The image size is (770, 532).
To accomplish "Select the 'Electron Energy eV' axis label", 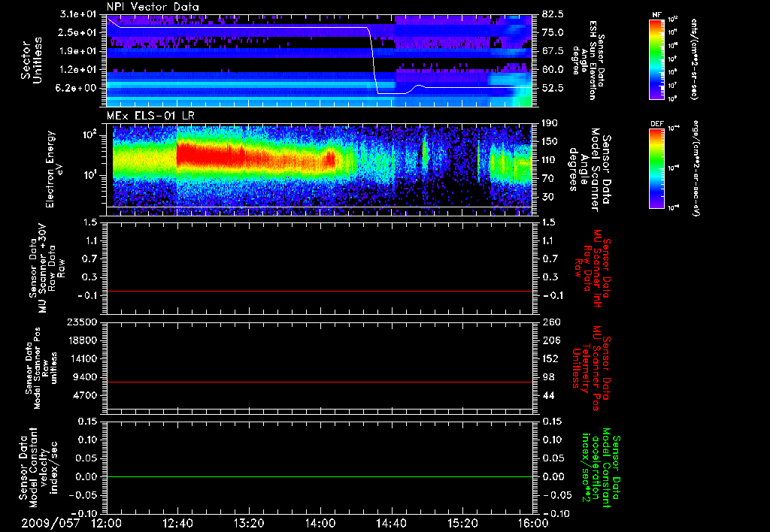I will coord(54,169).
